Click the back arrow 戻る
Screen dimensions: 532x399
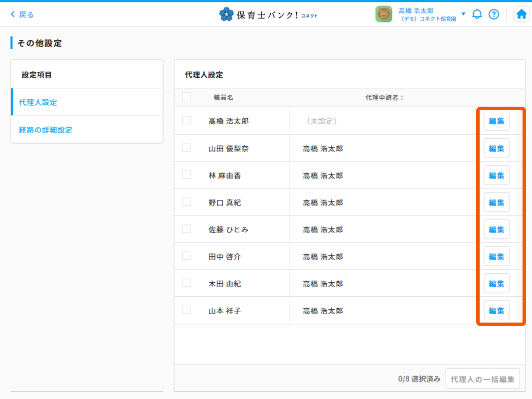point(22,14)
